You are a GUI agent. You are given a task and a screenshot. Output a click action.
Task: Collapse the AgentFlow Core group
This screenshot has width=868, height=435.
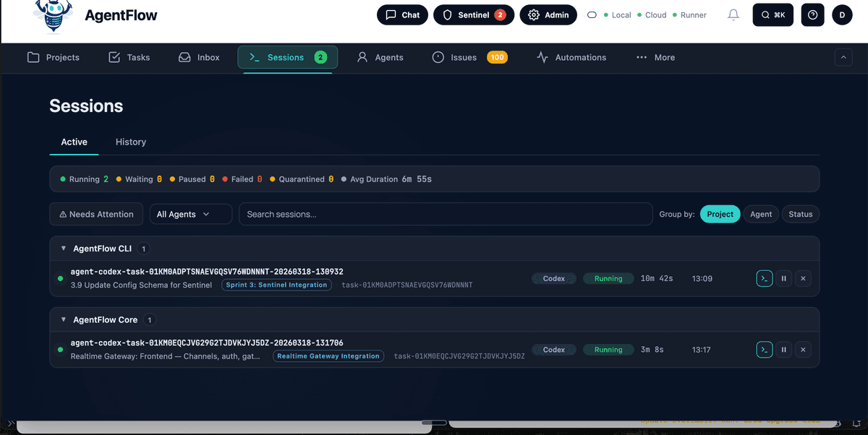click(x=64, y=320)
